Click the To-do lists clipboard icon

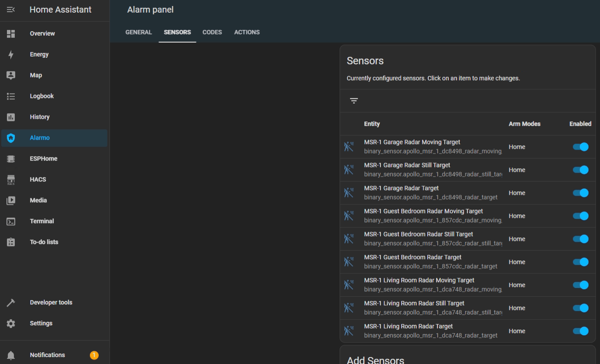tap(11, 242)
